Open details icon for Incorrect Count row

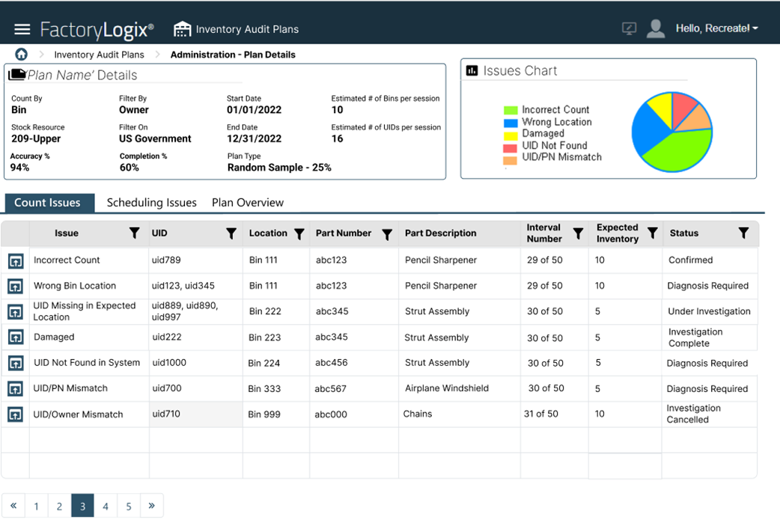coord(16,261)
